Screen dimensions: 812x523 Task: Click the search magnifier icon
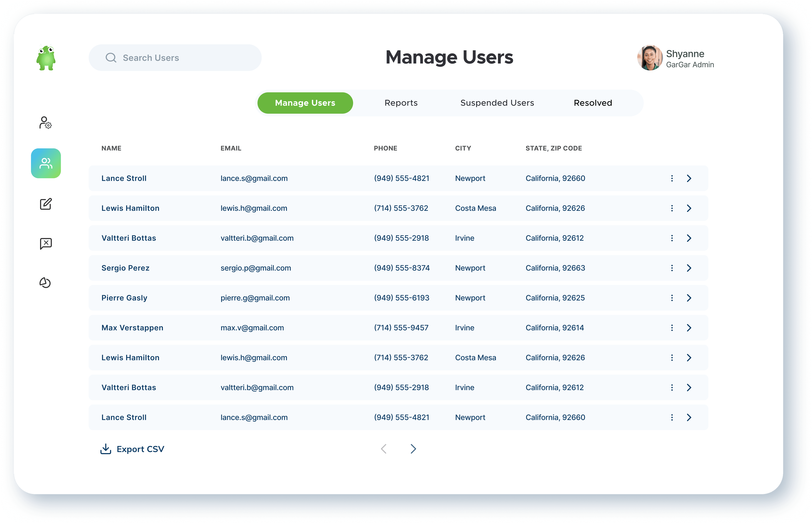coord(111,58)
